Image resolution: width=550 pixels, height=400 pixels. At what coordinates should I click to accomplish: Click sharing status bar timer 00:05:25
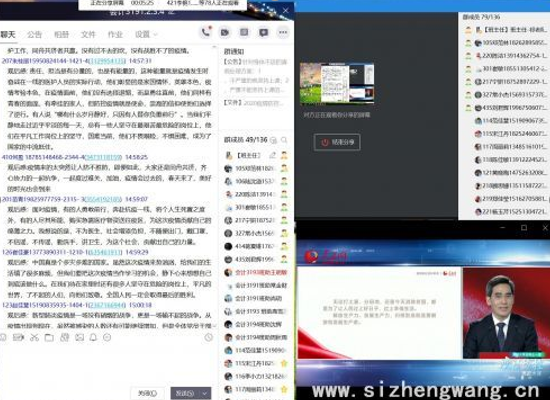pyautogui.click(x=142, y=3)
